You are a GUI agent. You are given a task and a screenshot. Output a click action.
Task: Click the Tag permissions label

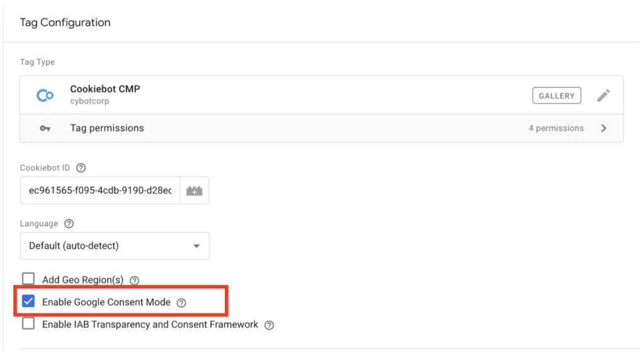coord(107,128)
